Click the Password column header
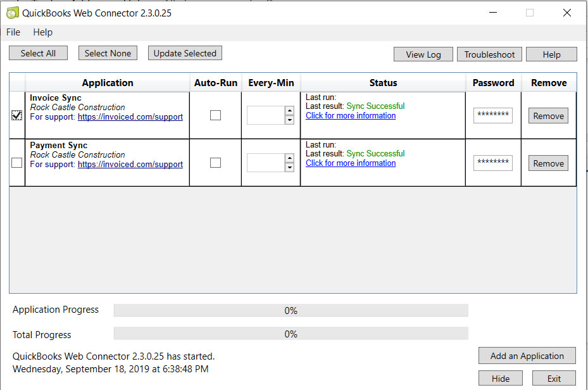This screenshot has width=588, height=390. [493, 83]
